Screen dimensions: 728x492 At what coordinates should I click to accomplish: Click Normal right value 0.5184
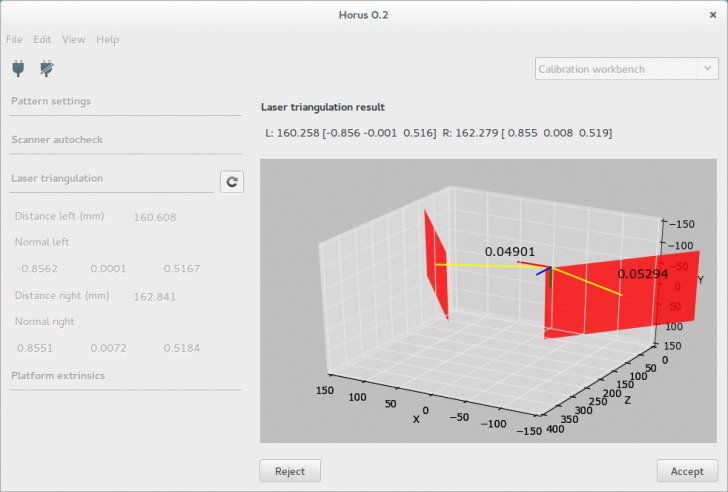[x=182, y=348]
